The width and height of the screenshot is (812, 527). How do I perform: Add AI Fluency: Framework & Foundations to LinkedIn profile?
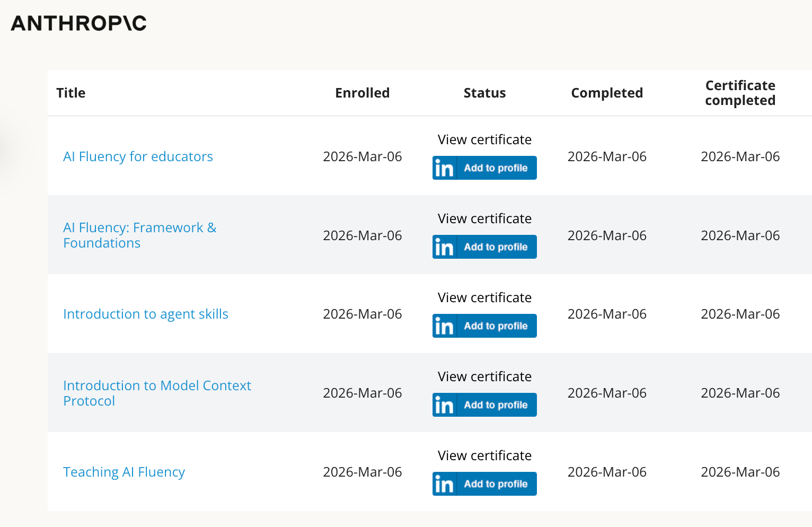click(484, 247)
